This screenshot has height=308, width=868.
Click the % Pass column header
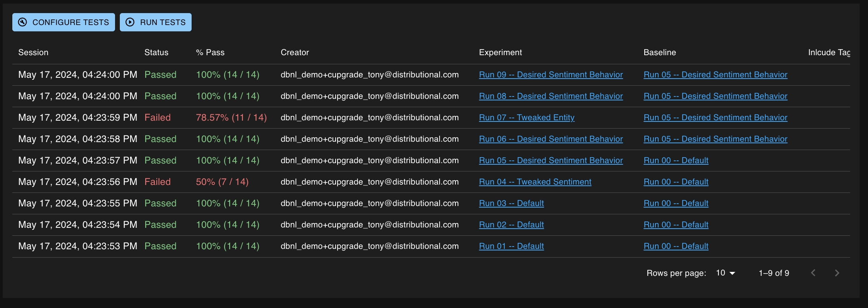(x=210, y=52)
